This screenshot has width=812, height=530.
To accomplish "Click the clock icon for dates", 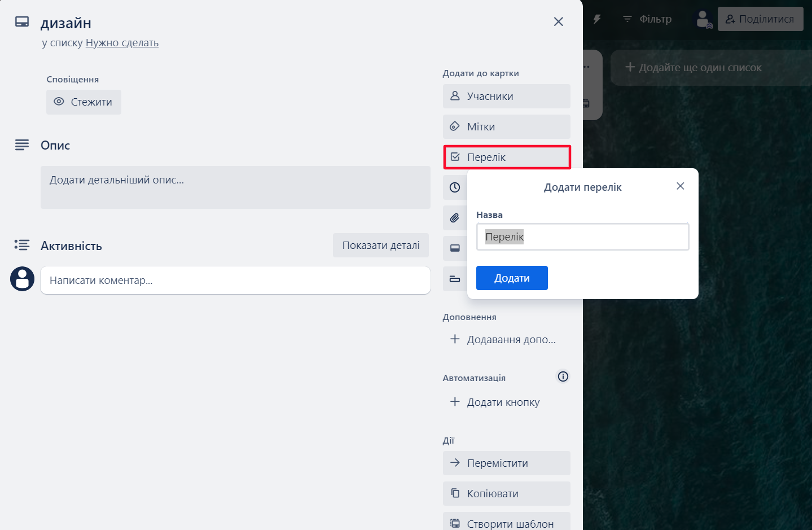I will coord(455,187).
